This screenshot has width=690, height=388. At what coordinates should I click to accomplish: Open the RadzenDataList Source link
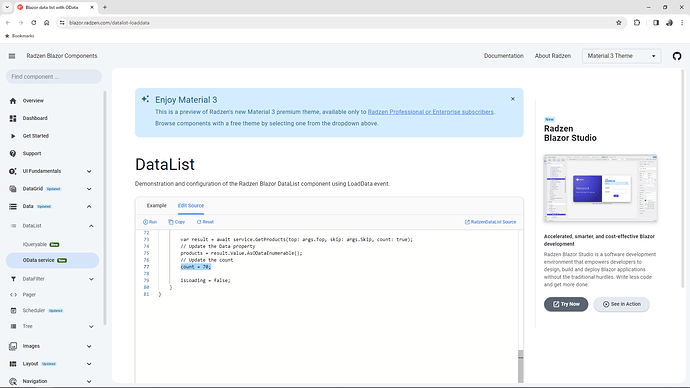tap(490, 222)
